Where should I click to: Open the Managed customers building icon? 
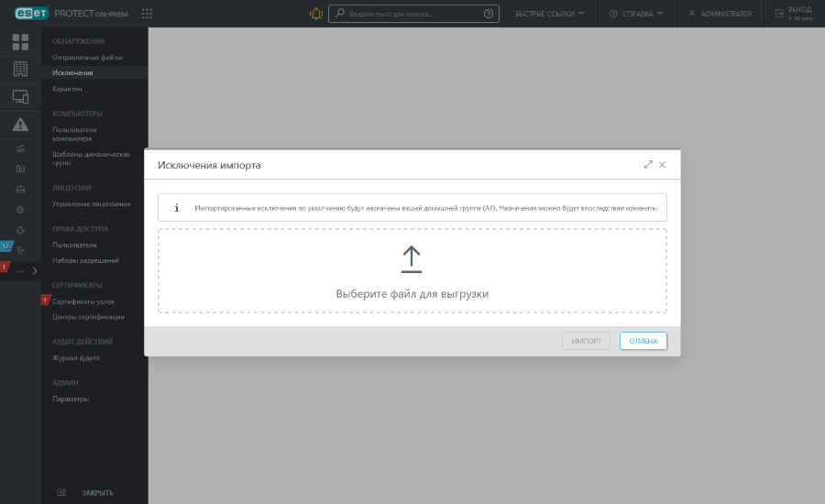click(20, 69)
